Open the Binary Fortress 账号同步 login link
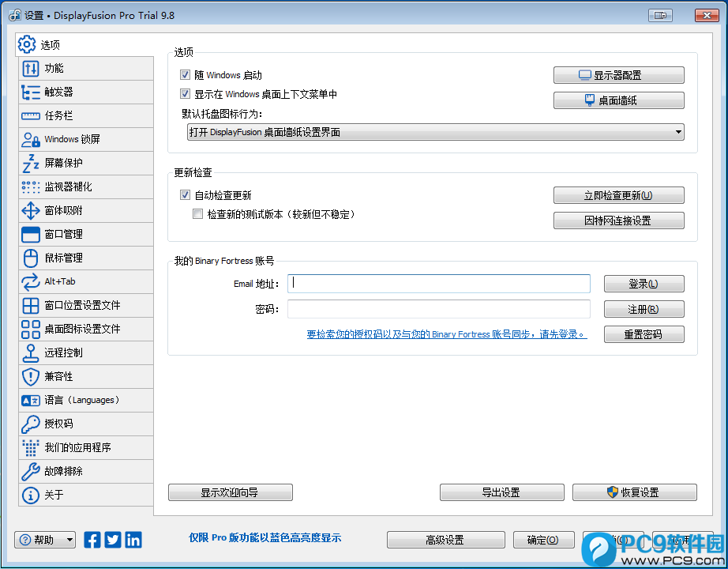 click(x=447, y=334)
